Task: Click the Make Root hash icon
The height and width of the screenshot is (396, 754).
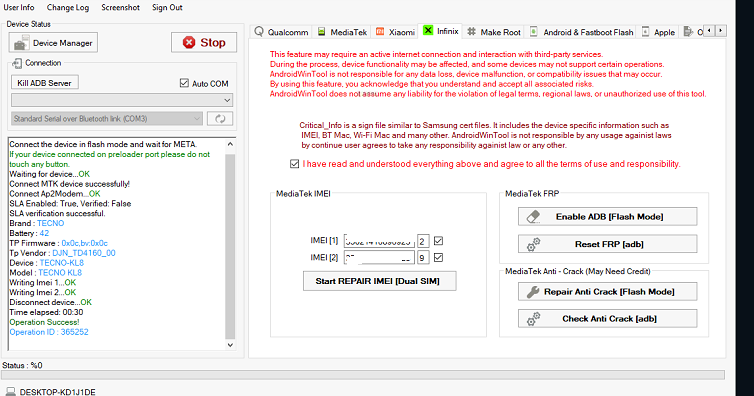Action: pos(472,32)
